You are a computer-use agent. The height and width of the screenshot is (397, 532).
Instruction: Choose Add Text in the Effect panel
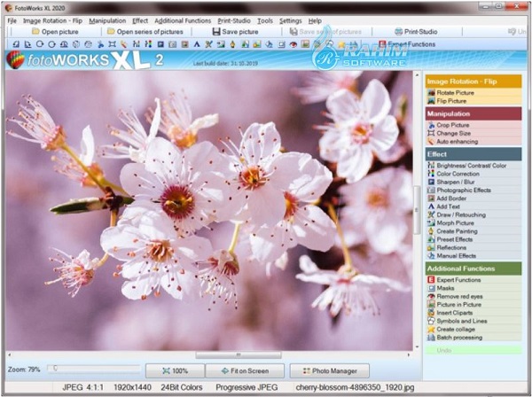tap(473, 206)
